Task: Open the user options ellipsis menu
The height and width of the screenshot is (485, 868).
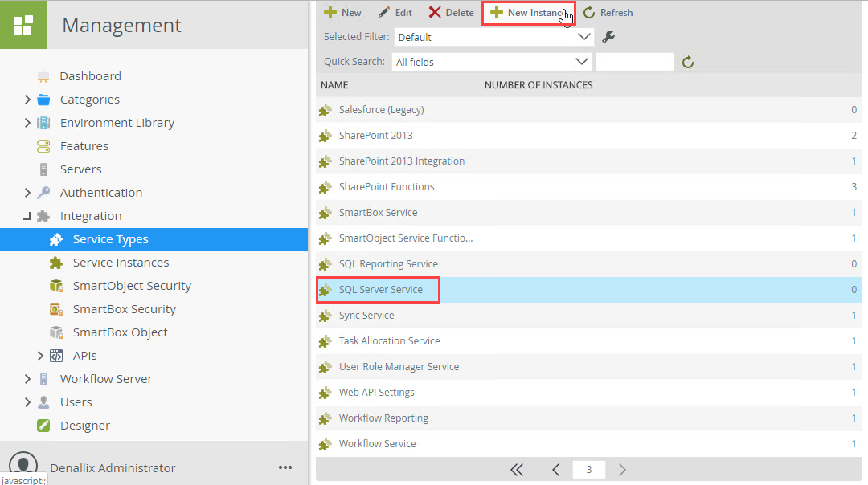Action: [x=285, y=467]
